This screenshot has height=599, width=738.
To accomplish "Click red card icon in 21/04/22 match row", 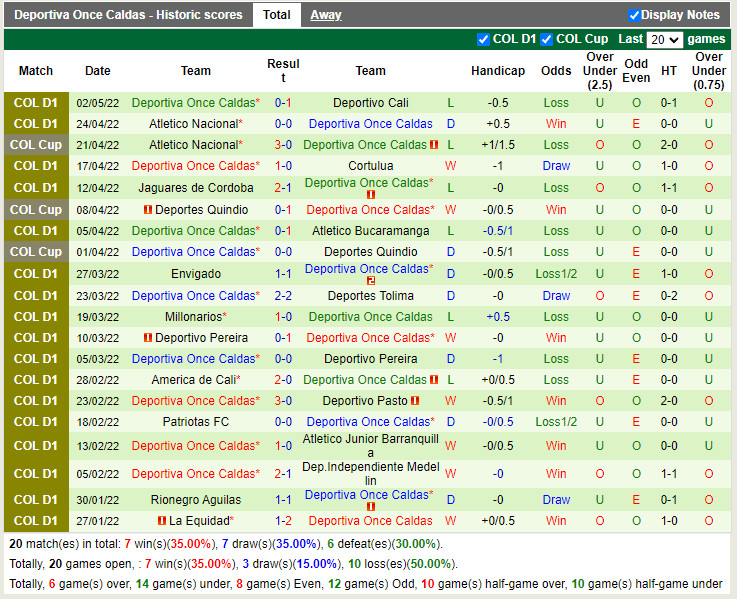I will coord(434,145).
